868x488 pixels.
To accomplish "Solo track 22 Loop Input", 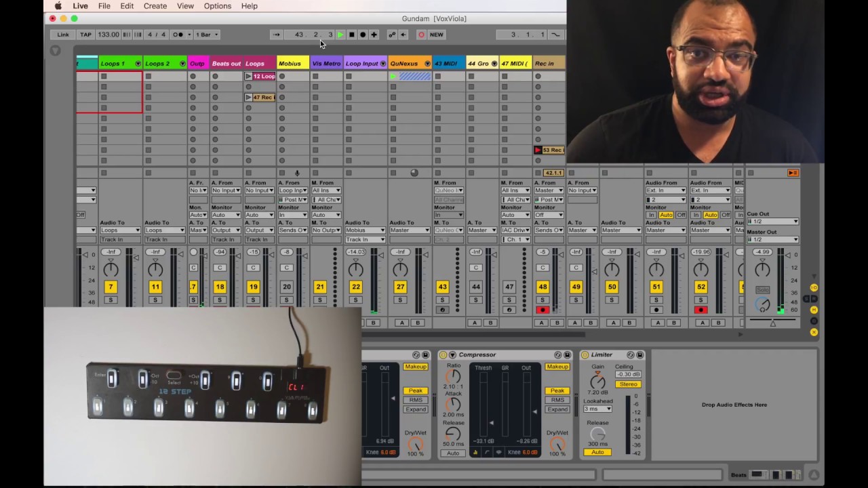I will pos(355,300).
